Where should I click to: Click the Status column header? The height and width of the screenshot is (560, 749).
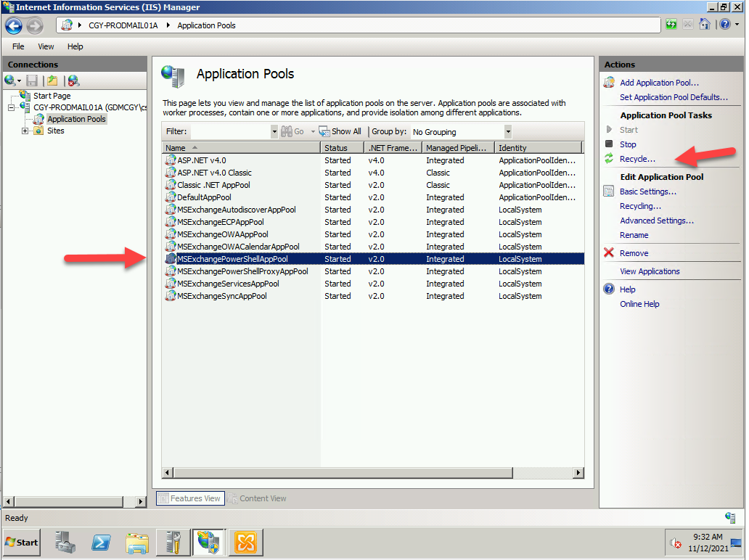[342, 148]
